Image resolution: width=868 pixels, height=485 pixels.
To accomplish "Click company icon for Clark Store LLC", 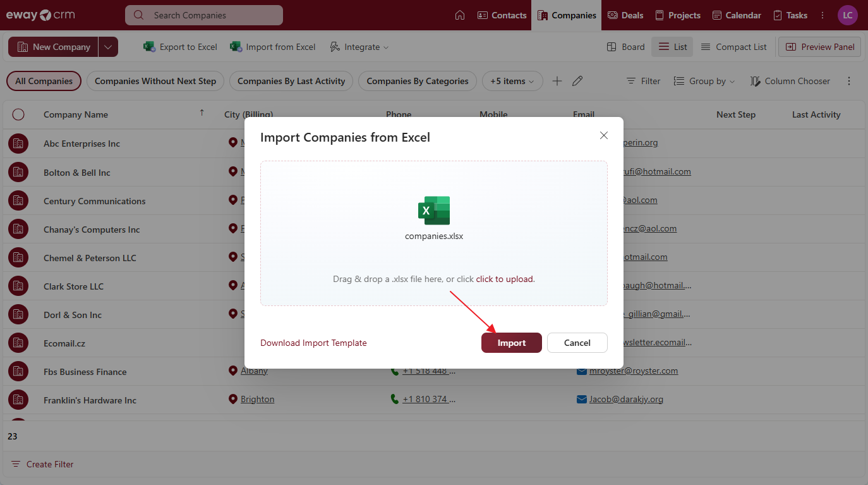I will point(18,286).
